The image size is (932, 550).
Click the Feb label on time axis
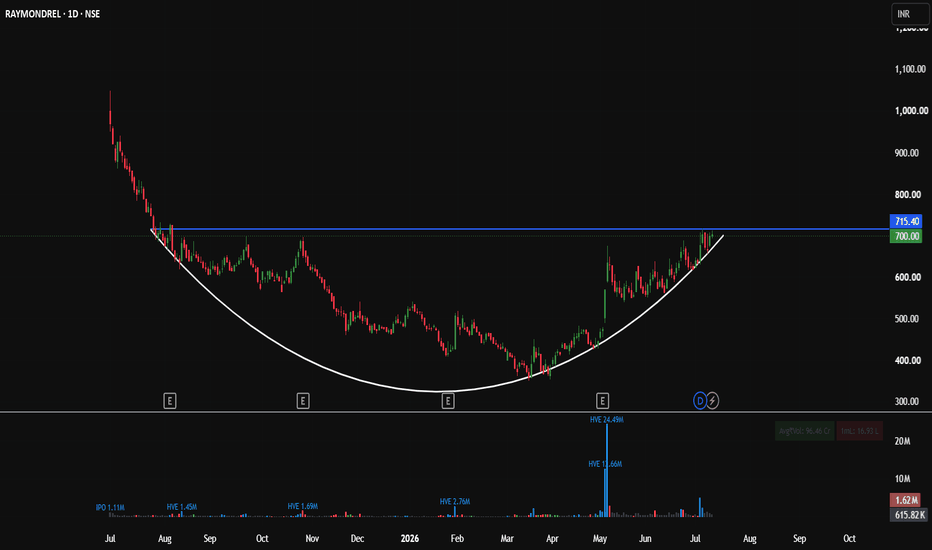pyautogui.click(x=457, y=539)
